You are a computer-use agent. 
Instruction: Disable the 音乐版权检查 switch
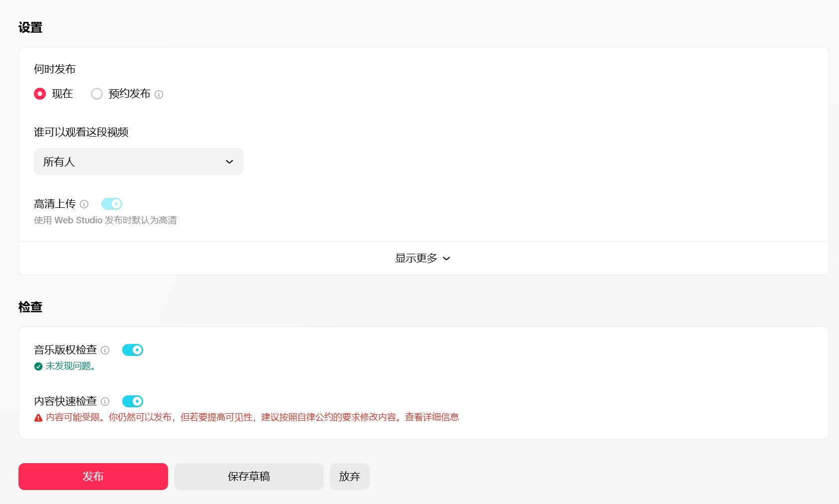click(132, 350)
